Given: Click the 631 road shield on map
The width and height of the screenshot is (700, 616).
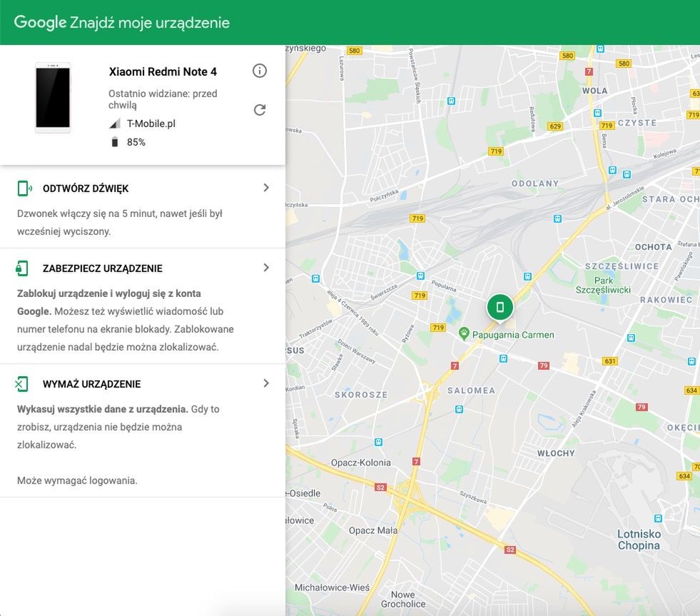Looking at the screenshot, I should point(610,361).
